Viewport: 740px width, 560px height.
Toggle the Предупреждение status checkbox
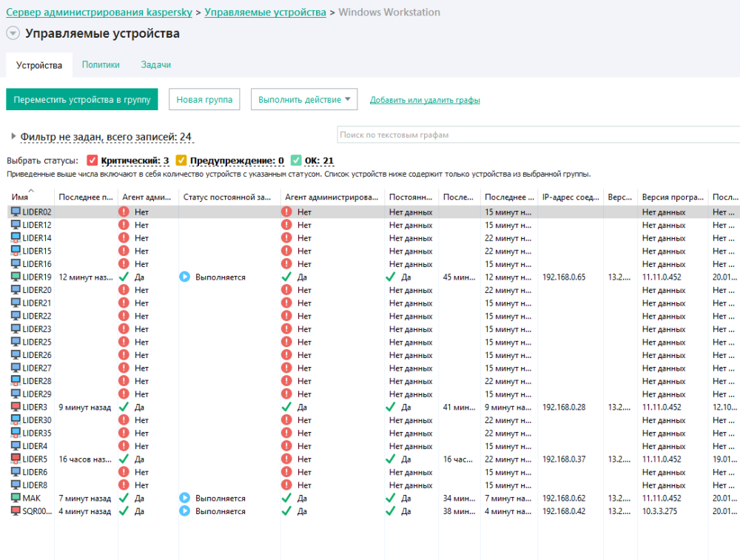coord(181,161)
